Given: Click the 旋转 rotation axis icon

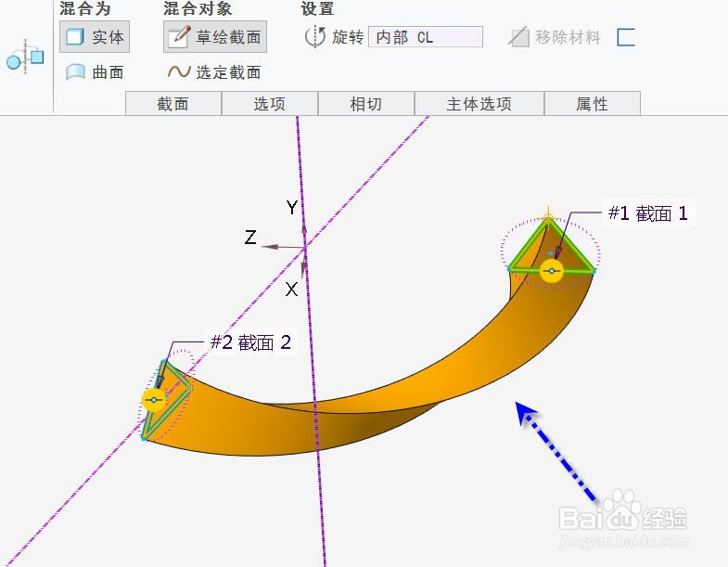Looking at the screenshot, I should point(315,37).
